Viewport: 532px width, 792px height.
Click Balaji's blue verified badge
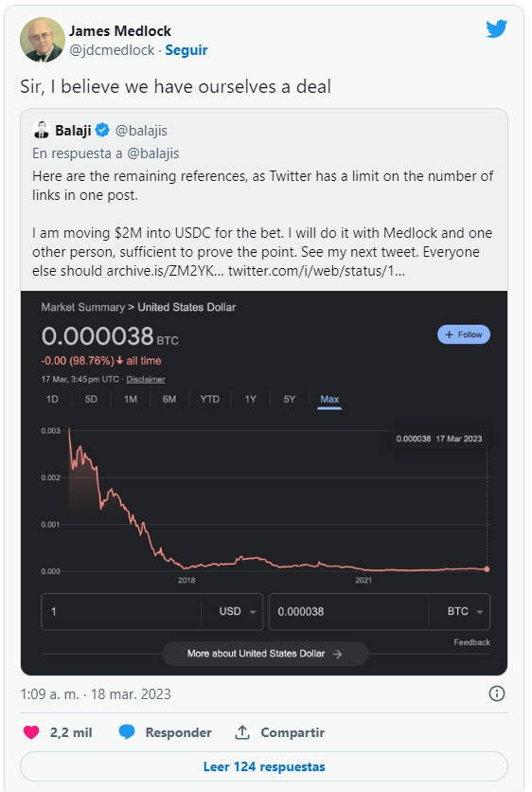coord(102,131)
